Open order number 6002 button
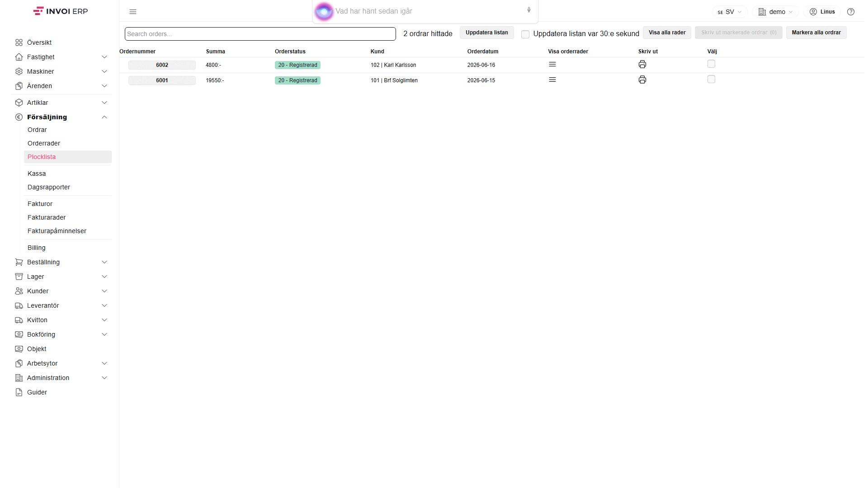The height and width of the screenshot is (488, 868). pos(162,65)
